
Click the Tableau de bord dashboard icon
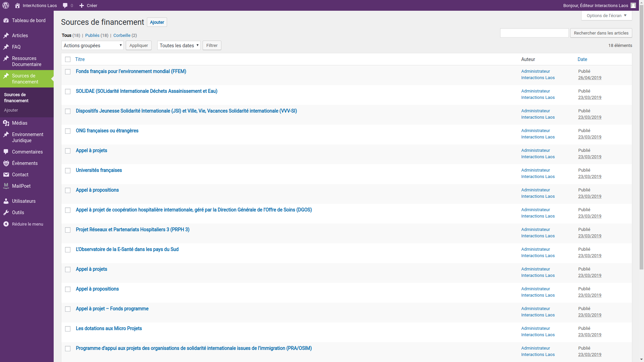click(6, 20)
